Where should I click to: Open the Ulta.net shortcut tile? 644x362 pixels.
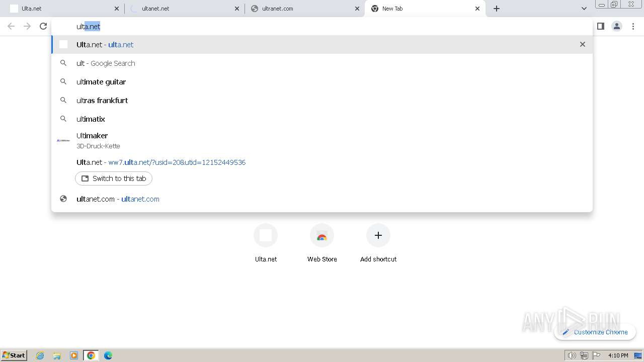[x=266, y=243]
